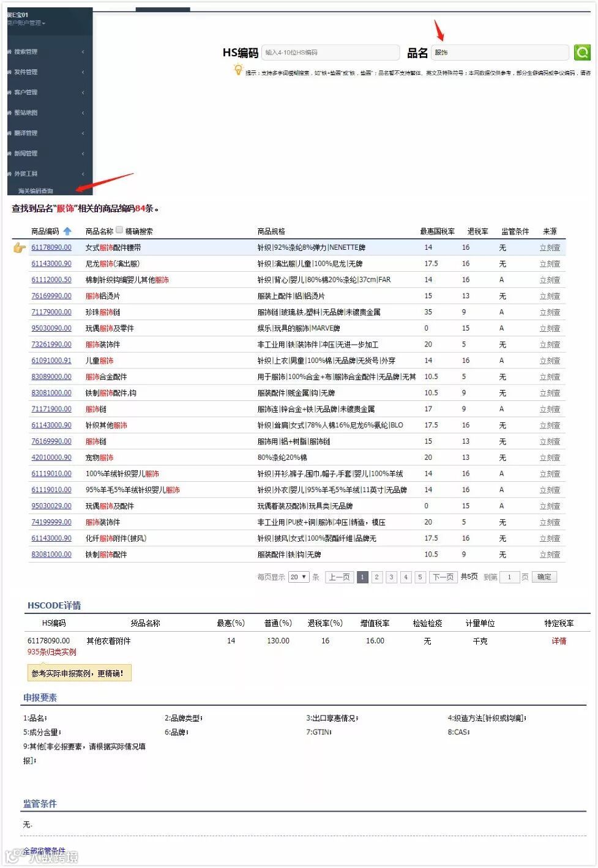Click the lightbulb tip icon
This screenshot has width=598, height=868.
[x=238, y=70]
